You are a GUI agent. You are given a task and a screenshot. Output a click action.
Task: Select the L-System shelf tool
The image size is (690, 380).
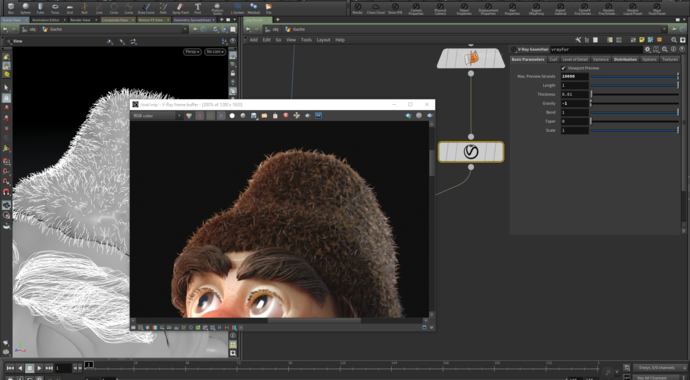pos(238,7)
